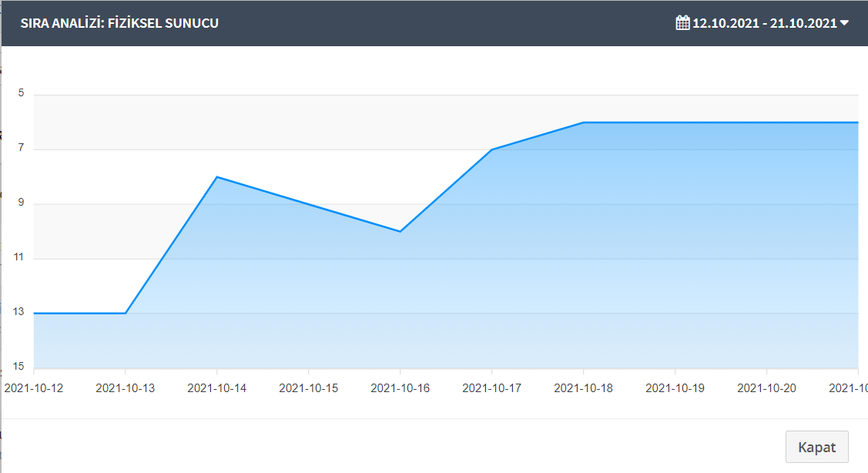Click the x-axis label 2021-10-19
The image size is (868, 473).
[675, 388]
